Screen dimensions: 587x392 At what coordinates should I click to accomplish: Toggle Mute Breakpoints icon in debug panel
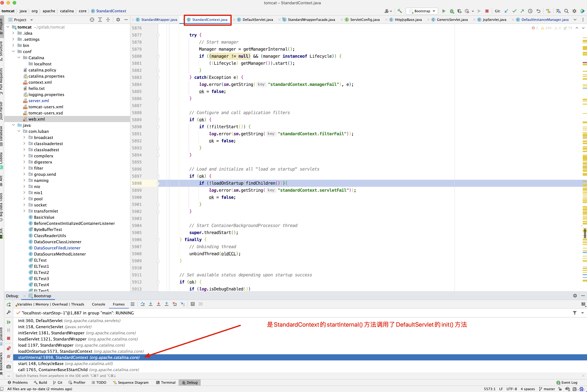pos(8,356)
